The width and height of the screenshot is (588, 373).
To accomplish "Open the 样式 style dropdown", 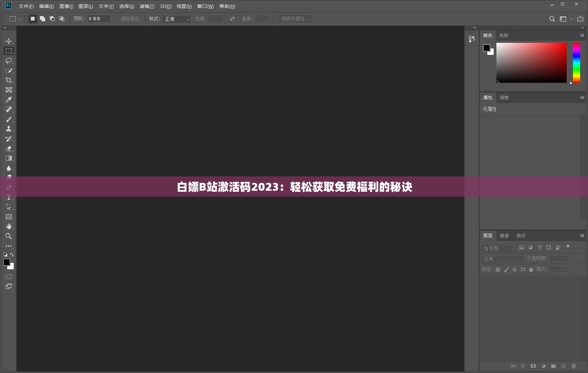I will coord(177,19).
